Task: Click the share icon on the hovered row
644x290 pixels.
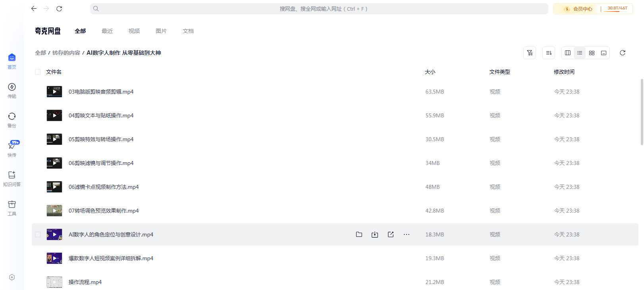Action: [391, 234]
